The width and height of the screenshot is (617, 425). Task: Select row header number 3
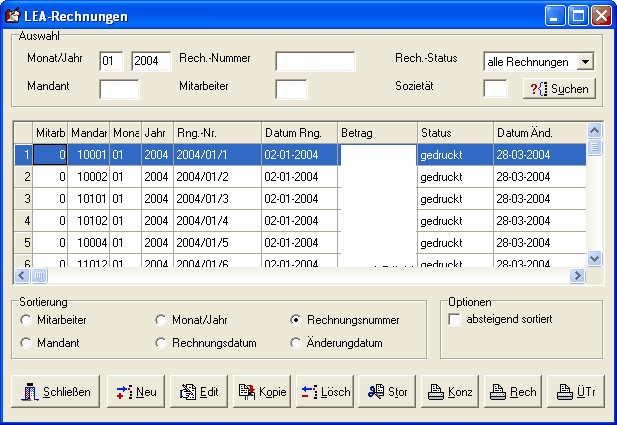[24, 199]
